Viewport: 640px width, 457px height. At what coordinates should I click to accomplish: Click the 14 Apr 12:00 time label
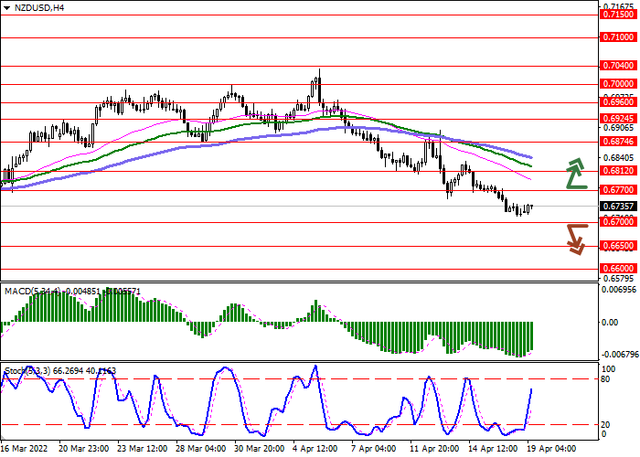pos(494,449)
